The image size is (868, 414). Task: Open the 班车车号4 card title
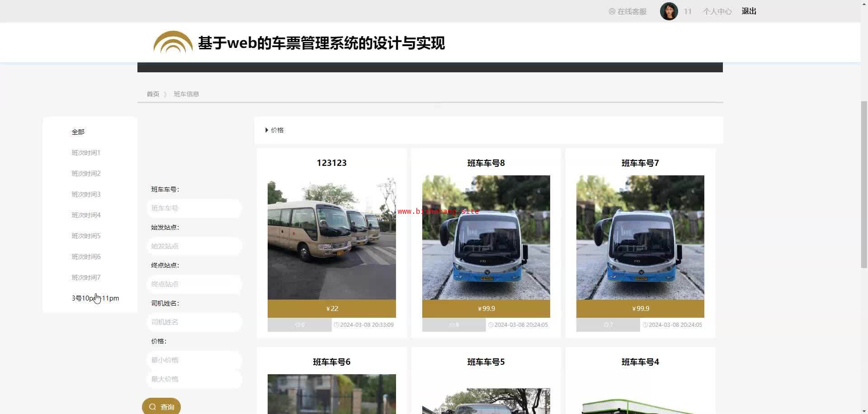tap(640, 362)
